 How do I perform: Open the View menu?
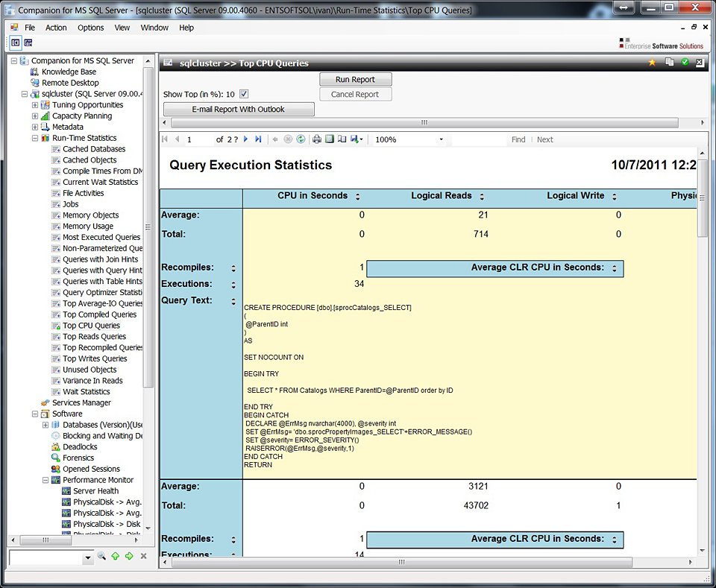point(122,28)
